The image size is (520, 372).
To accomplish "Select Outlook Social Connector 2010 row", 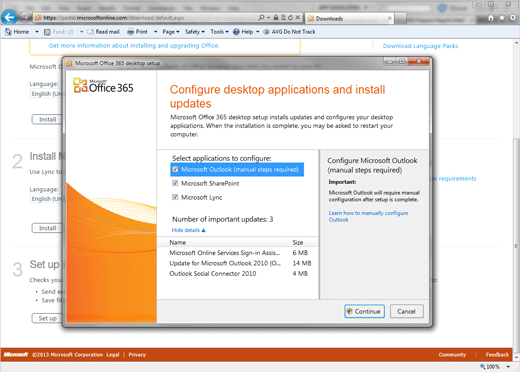I will coord(238,273).
